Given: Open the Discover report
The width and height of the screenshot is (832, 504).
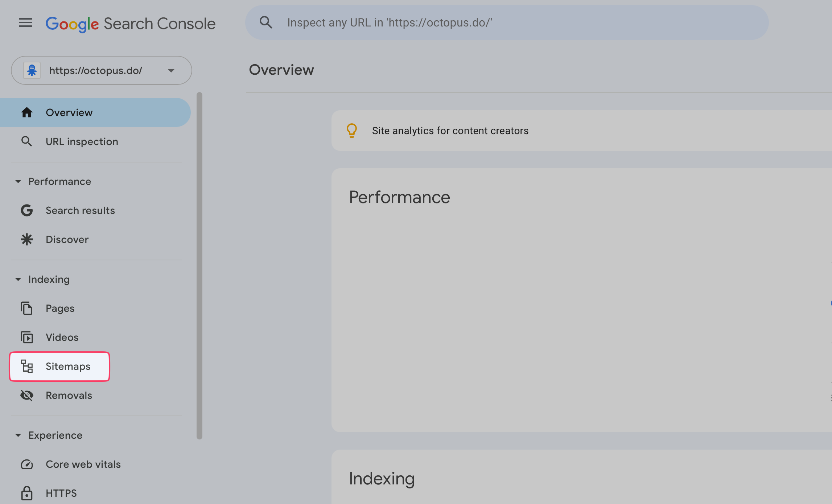Looking at the screenshot, I should [95, 239].
